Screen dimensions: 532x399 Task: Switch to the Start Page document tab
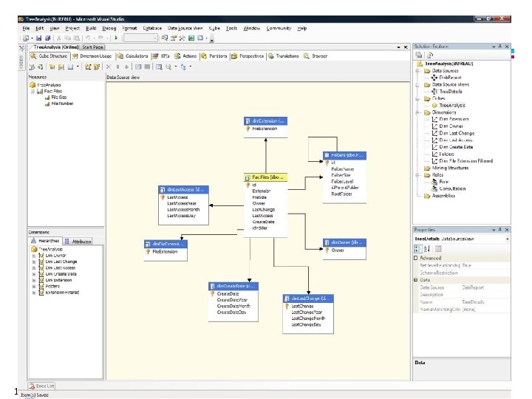click(x=93, y=47)
